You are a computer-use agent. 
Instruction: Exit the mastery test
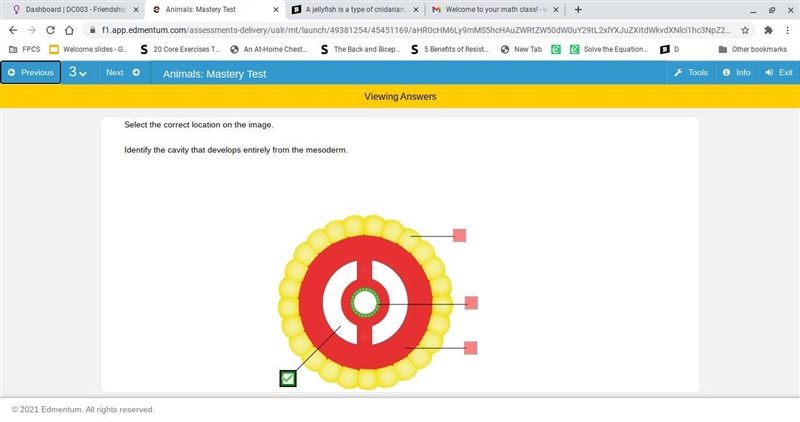tap(779, 72)
